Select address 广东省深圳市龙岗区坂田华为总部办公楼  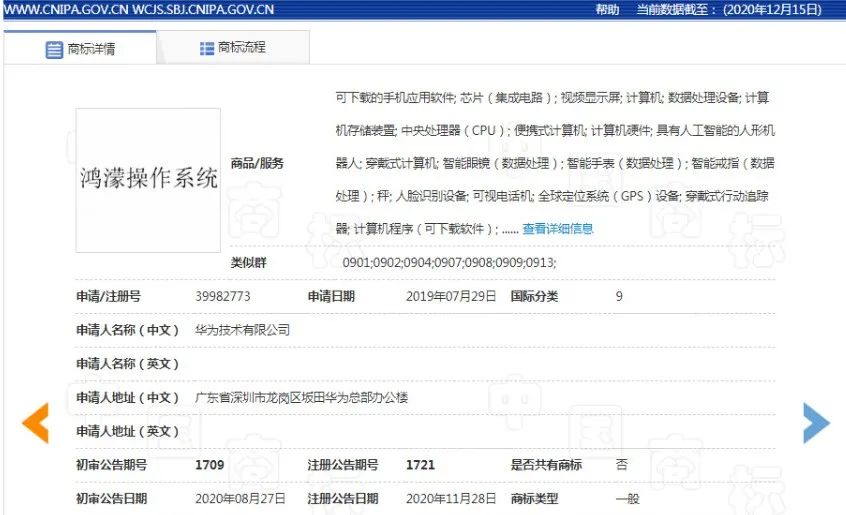coord(301,397)
